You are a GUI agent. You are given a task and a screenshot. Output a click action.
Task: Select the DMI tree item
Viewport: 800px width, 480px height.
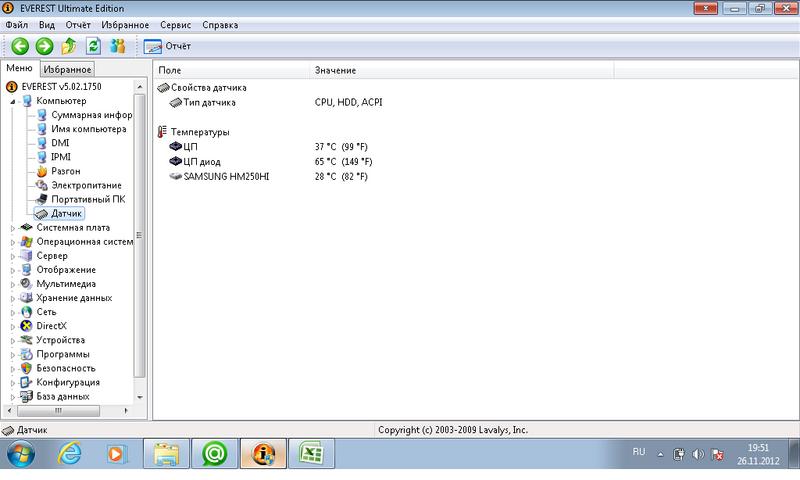click(x=60, y=143)
